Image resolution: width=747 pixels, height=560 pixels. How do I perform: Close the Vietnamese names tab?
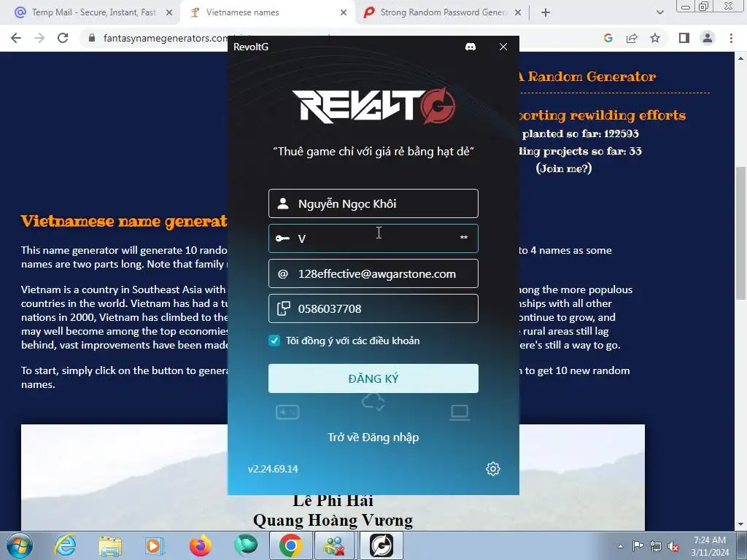[344, 12]
